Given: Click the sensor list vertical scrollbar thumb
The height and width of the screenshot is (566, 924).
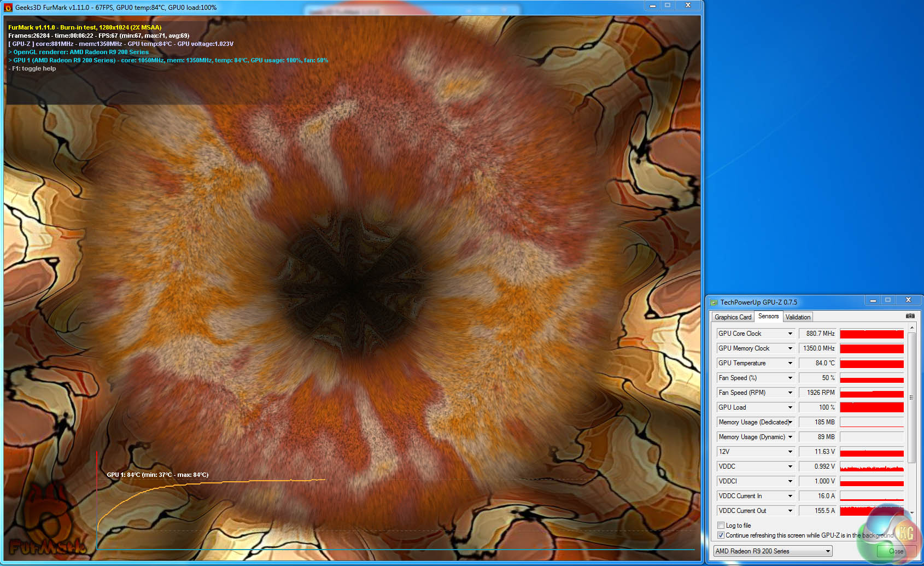Looking at the screenshot, I should click(x=911, y=398).
